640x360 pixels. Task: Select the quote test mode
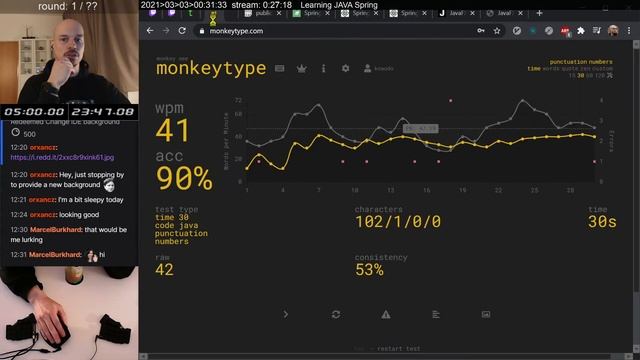[x=569, y=69]
